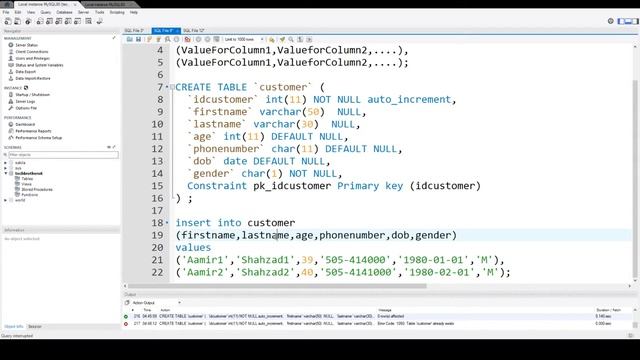This screenshot has width=640, height=360.
Task: Open SQL script file icon in main toolbar
Action: tap(18, 21)
